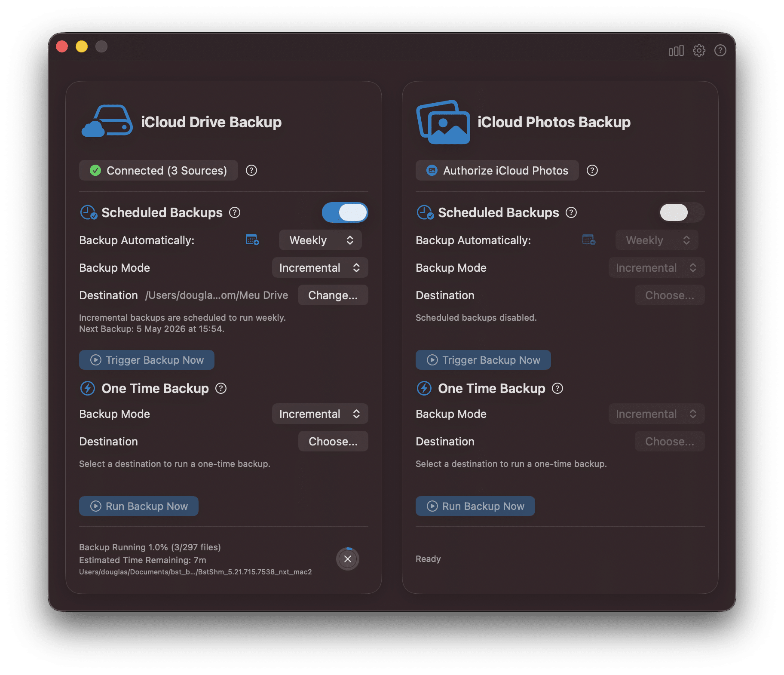This screenshot has height=675, width=784.
Task: Click the iCloud Photos Backup heading
Action: point(554,122)
